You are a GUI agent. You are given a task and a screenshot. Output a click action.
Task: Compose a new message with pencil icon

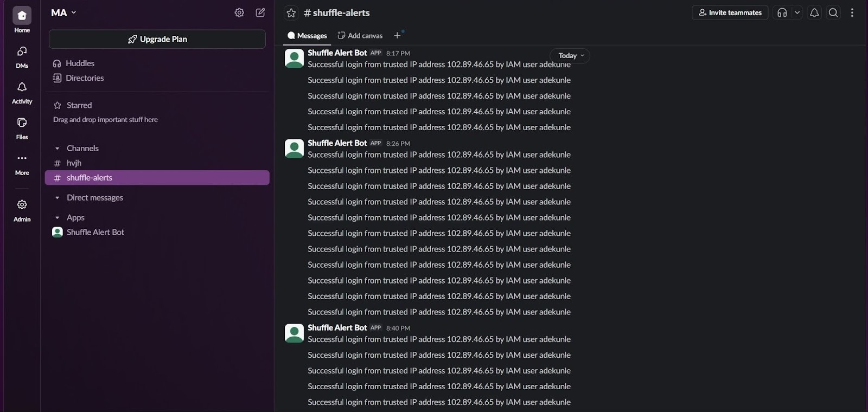click(x=260, y=12)
